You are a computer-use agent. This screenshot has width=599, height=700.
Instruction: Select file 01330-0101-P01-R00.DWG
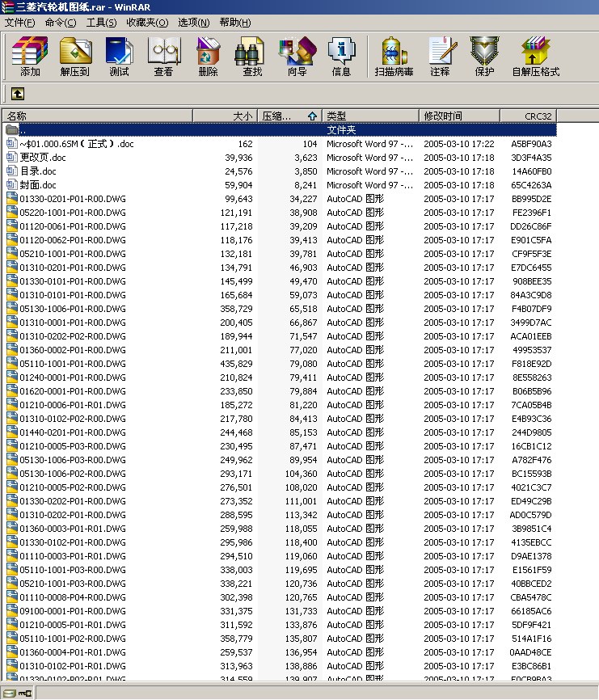(73, 281)
